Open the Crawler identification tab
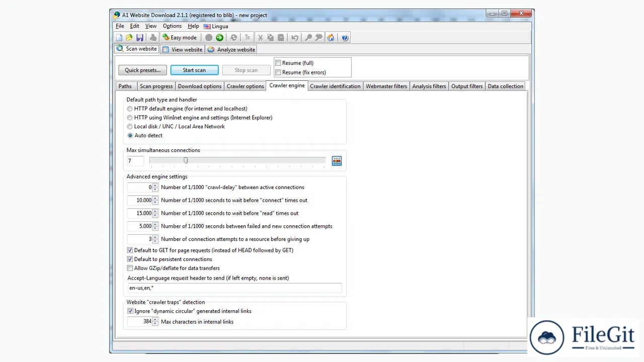The width and height of the screenshot is (644, 362). [x=335, y=86]
